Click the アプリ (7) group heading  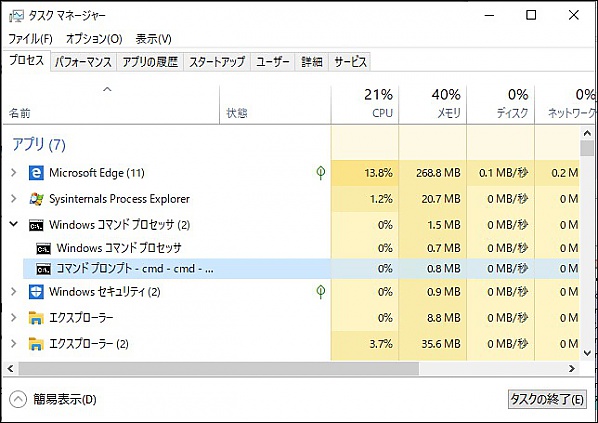(x=39, y=145)
